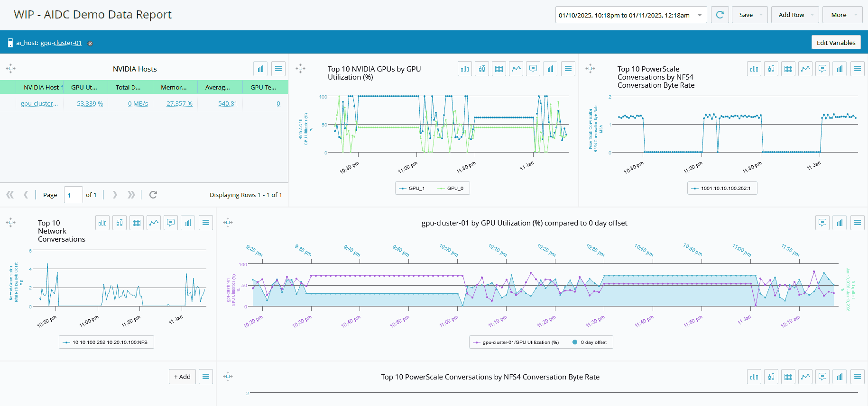
Task: Jump to last page of NVIDIA Hosts table
Action: pos(131,195)
